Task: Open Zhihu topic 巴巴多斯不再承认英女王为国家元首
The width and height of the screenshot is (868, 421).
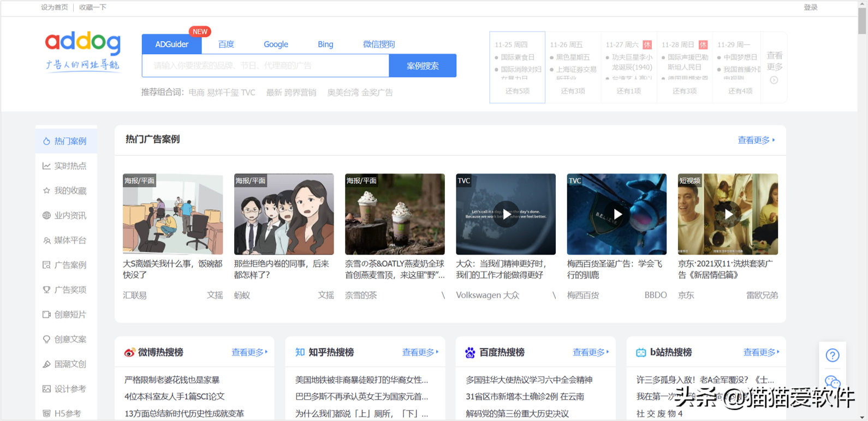Action: coord(361,396)
